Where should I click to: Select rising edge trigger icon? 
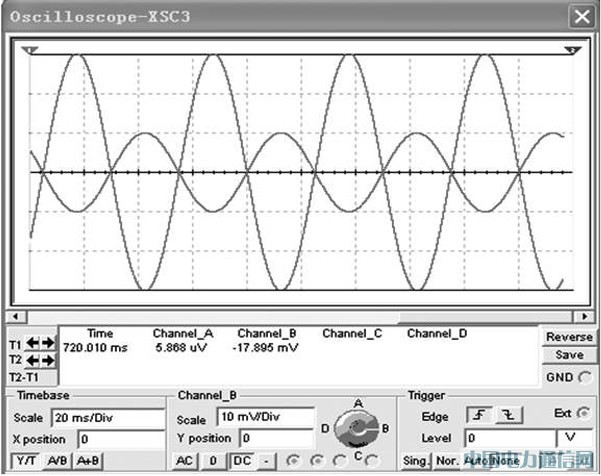click(480, 415)
